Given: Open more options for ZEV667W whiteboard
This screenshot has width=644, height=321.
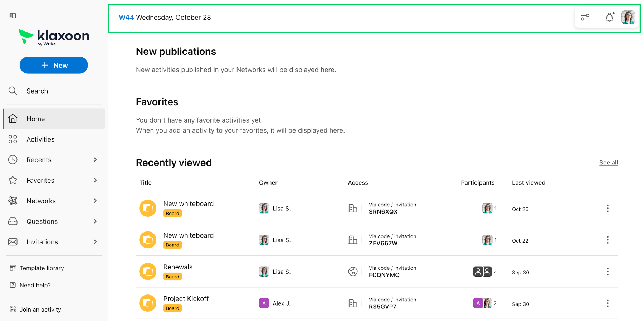Looking at the screenshot, I should (x=608, y=240).
